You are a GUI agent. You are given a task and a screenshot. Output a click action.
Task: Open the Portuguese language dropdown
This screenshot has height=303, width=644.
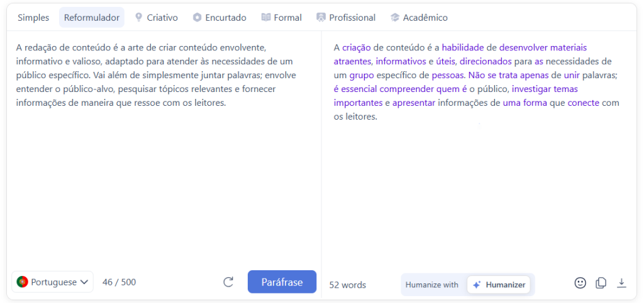pyautogui.click(x=53, y=282)
